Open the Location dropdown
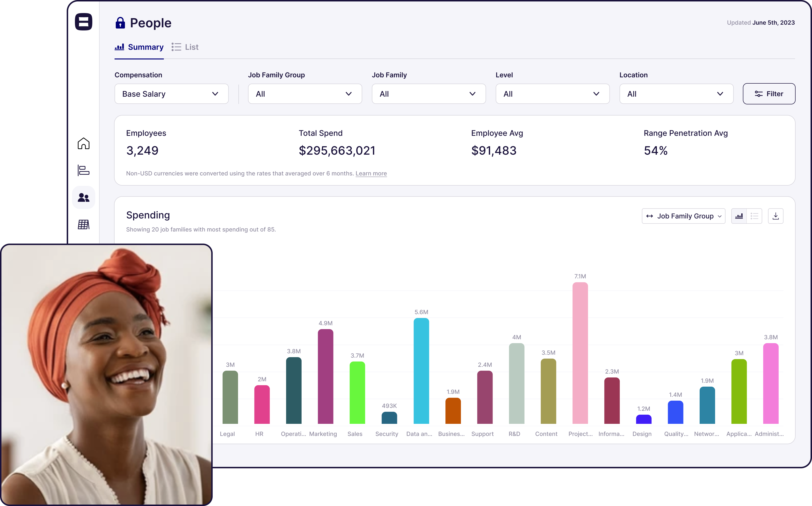The image size is (812, 506). tap(676, 94)
